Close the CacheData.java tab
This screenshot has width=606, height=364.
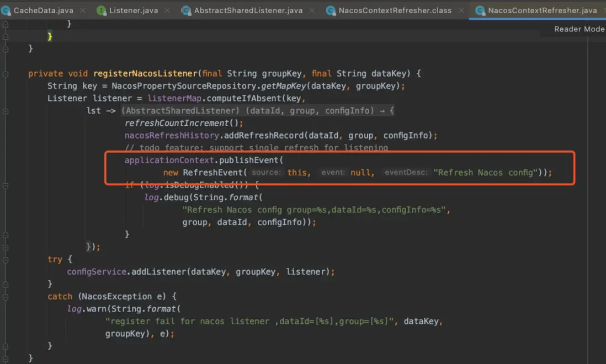coord(83,10)
